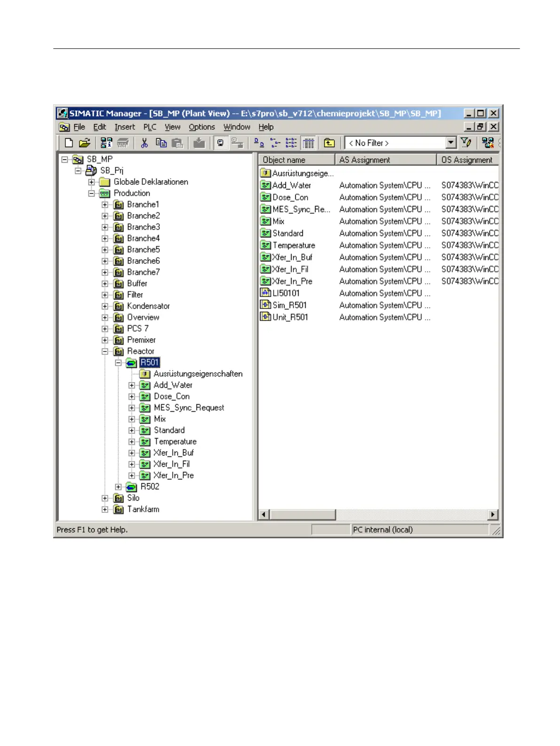560x746 pixels.
Task: Expand the Add_Water tree node
Action: coord(132,385)
